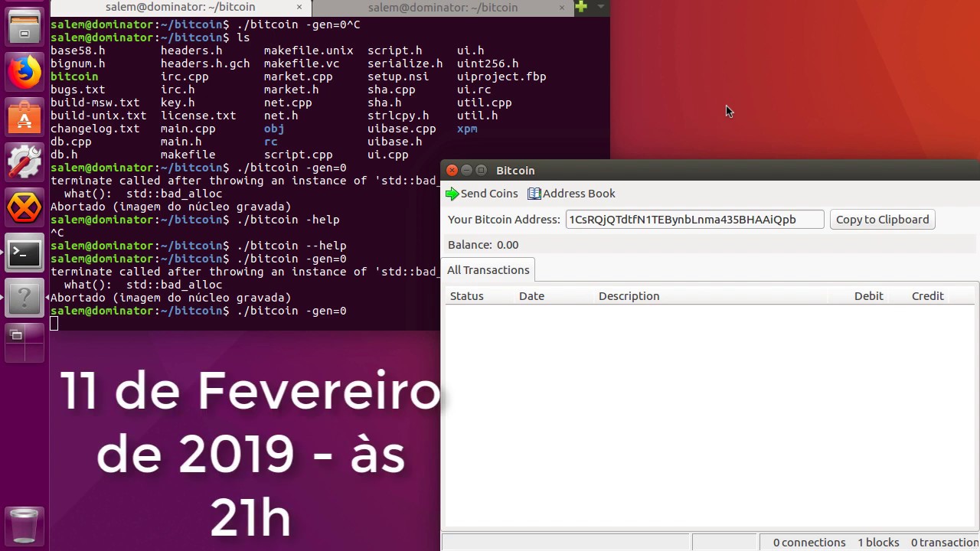The image size is (980, 551).
Task: Click 'license.txt' in terminal listing
Action: pos(198,116)
